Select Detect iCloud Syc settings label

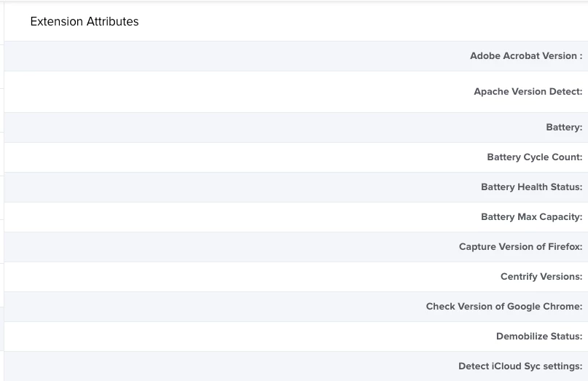click(520, 366)
